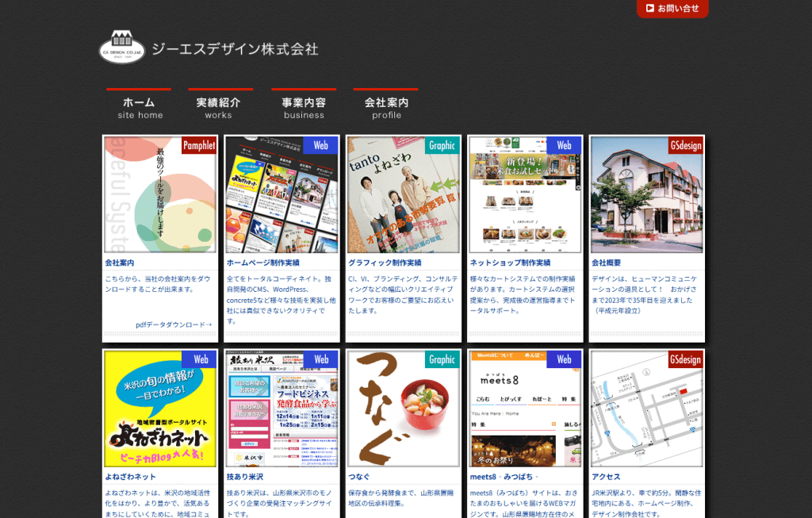
Task: Open the company building photo thumbnail
Action: (647, 195)
